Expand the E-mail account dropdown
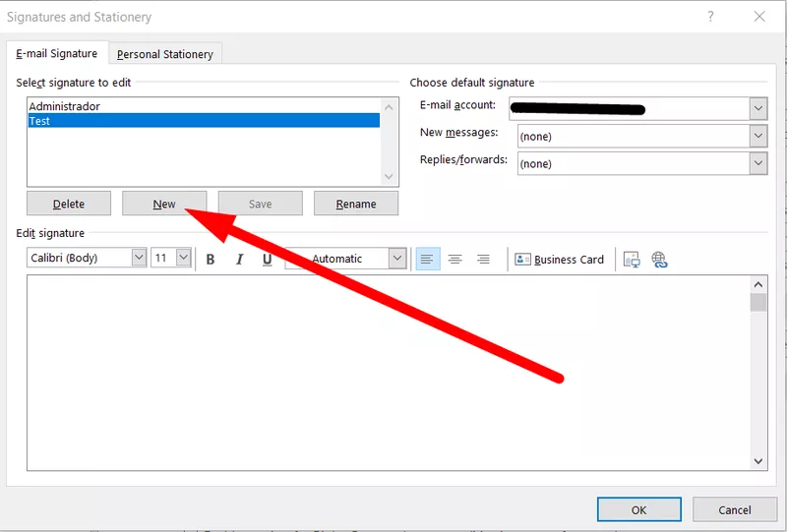 point(758,108)
